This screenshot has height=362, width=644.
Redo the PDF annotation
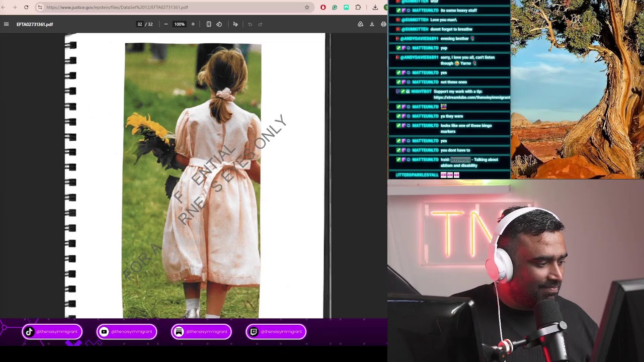coord(260,24)
